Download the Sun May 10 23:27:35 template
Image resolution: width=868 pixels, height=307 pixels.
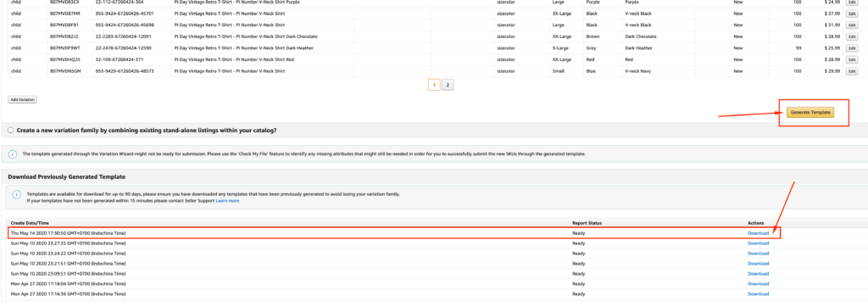point(758,243)
